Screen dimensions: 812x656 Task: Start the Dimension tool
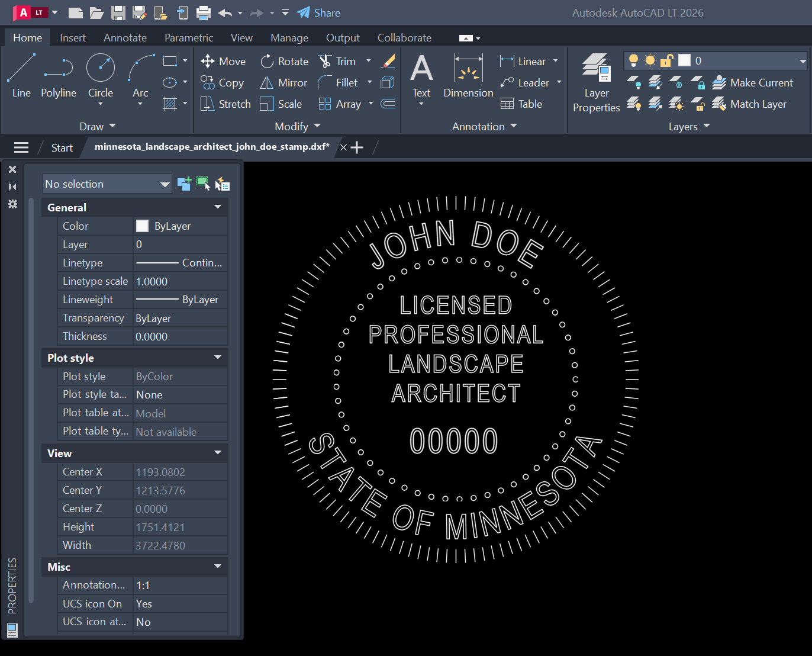pyautogui.click(x=468, y=76)
